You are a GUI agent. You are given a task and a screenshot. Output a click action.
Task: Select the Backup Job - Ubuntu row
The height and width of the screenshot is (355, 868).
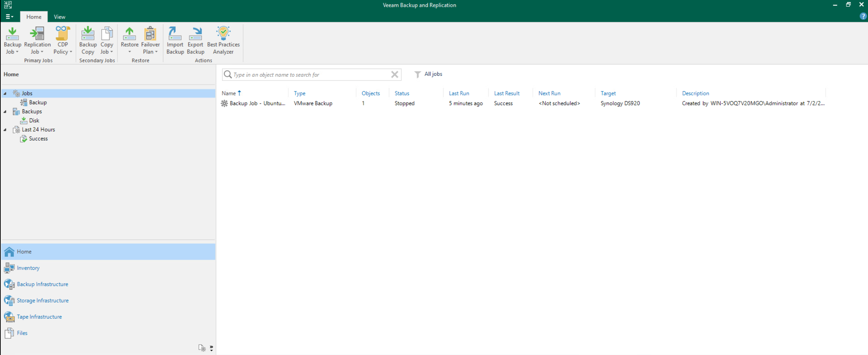pos(523,103)
